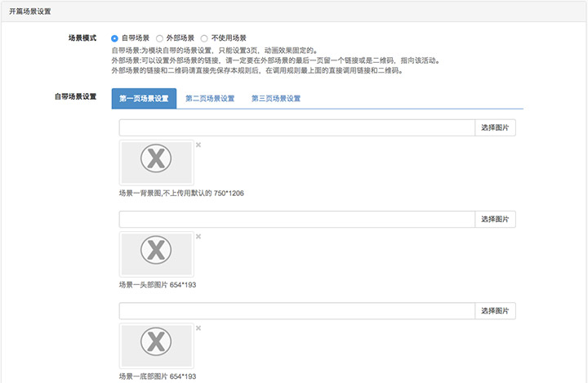Viewport: 588px width, 383px height.
Task: Select the 不使用场景 radio option
Action: (x=204, y=38)
